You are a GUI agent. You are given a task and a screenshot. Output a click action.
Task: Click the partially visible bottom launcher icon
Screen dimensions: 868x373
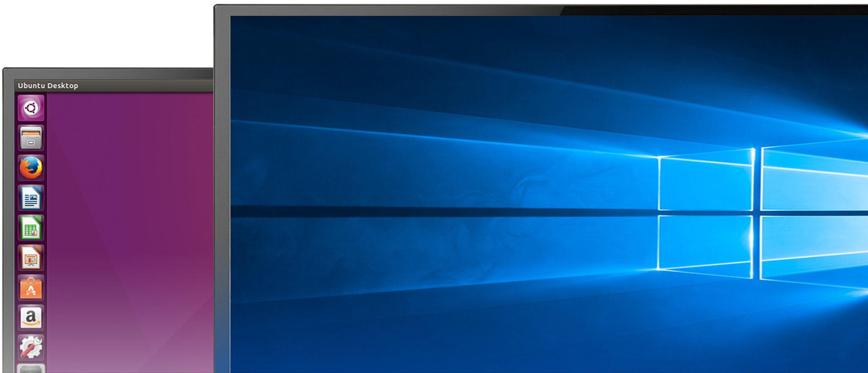point(31,368)
